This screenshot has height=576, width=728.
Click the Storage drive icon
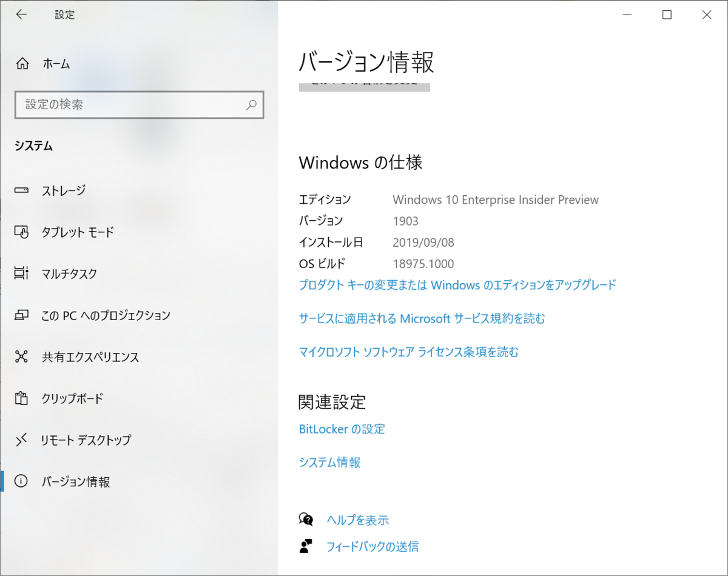(x=21, y=190)
